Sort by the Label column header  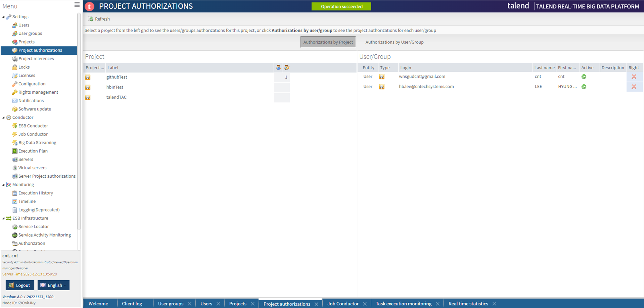point(190,68)
